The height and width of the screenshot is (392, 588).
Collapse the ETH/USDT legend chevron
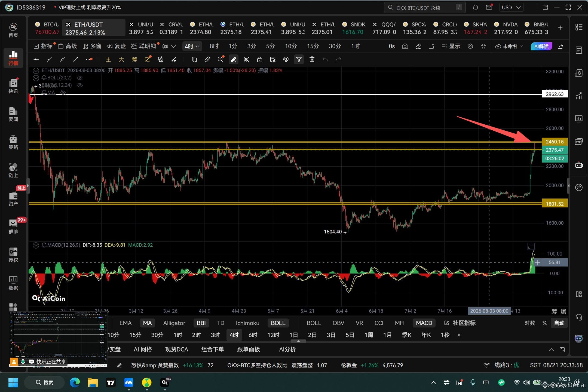[x=36, y=71]
